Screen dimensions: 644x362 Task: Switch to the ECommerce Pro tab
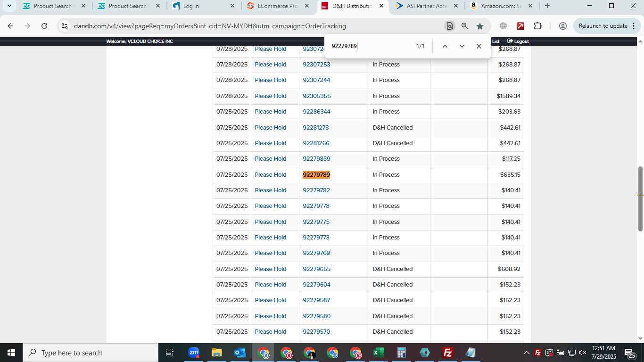(x=278, y=6)
